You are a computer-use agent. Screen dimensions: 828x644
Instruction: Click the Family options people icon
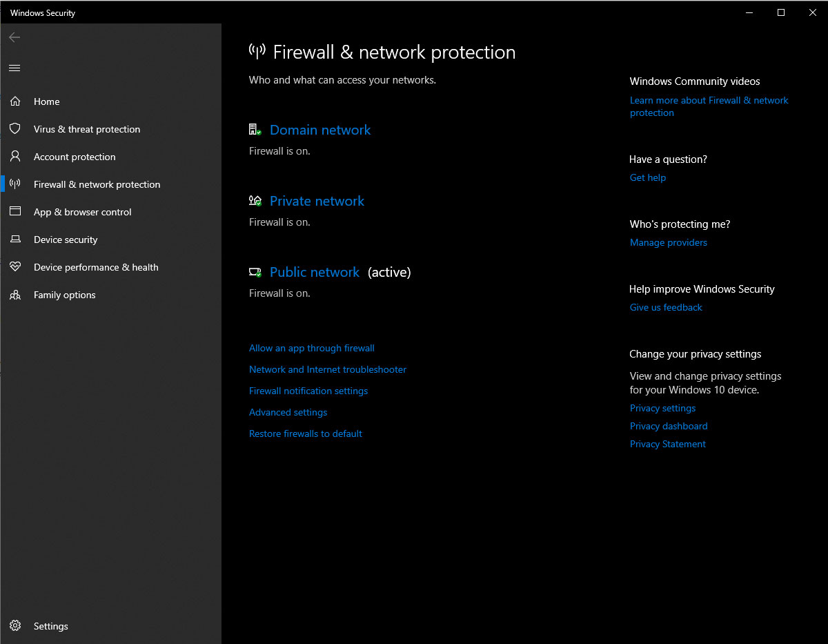15,295
